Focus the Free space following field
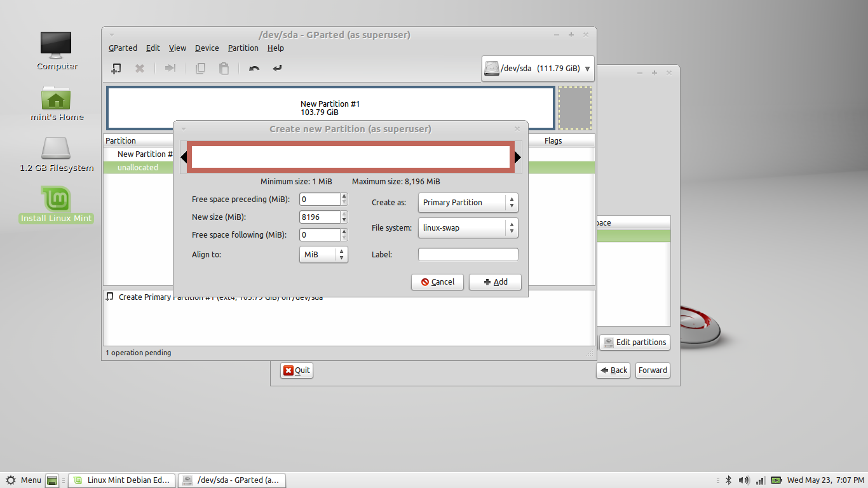The width and height of the screenshot is (868, 488). (x=320, y=235)
